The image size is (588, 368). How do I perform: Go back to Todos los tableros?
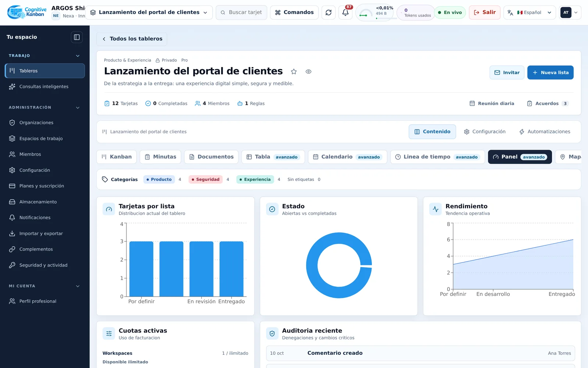[x=132, y=39]
